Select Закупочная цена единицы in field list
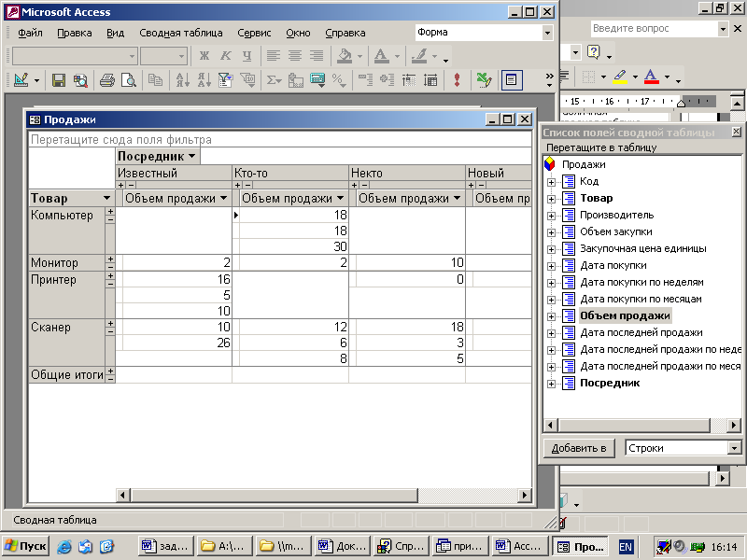This screenshot has width=747, height=560. [x=642, y=248]
